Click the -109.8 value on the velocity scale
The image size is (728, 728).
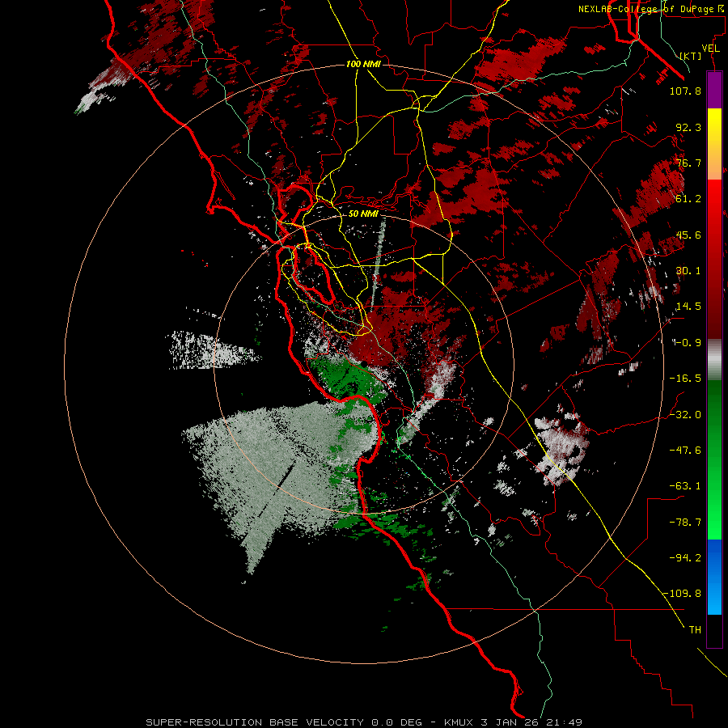pyautogui.click(x=682, y=594)
